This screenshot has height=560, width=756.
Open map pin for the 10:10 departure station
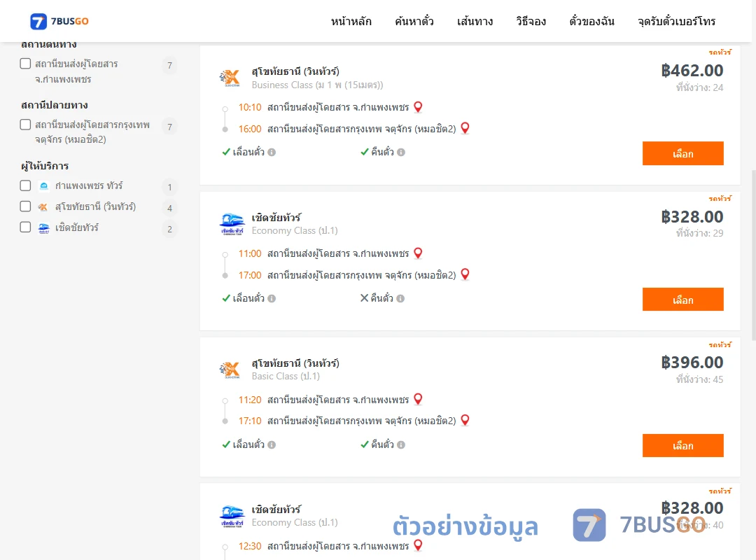pos(418,107)
